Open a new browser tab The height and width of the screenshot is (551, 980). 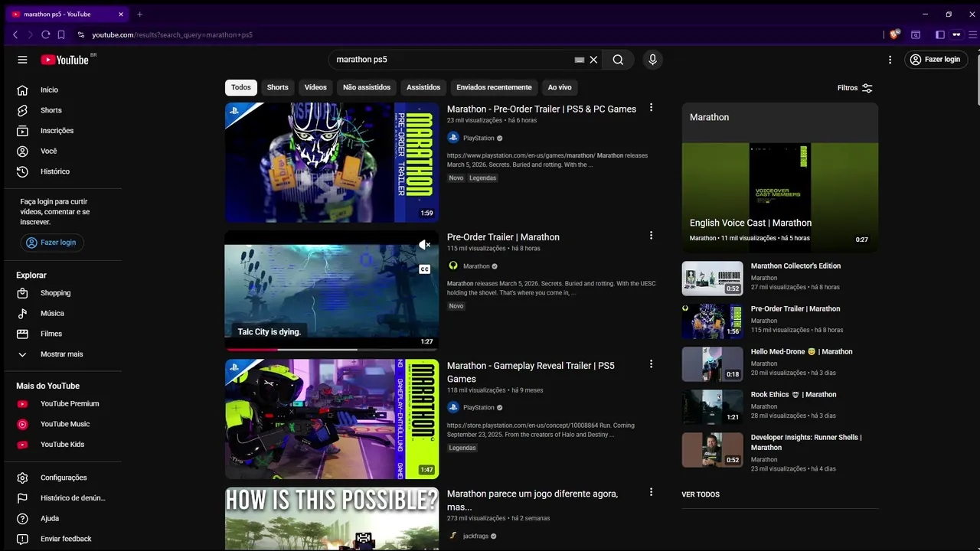pyautogui.click(x=139, y=14)
